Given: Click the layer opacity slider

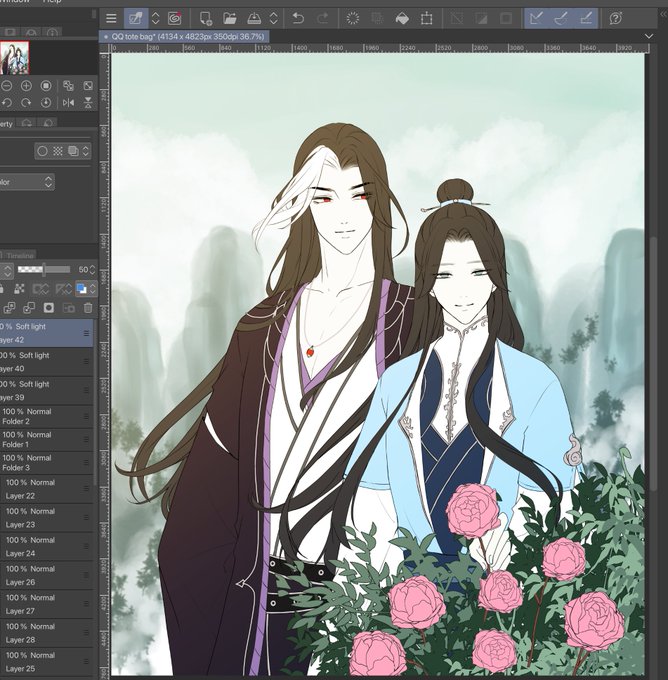Looking at the screenshot, I should [43, 270].
